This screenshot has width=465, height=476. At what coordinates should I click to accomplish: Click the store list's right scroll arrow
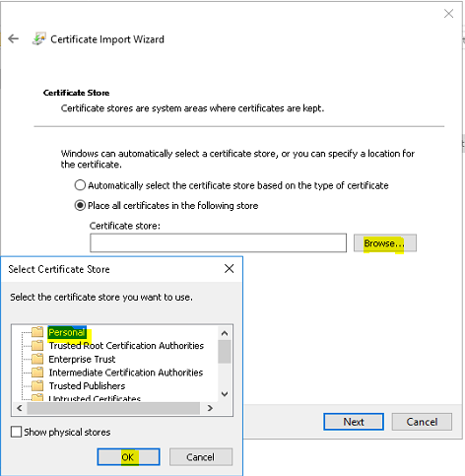[210, 408]
